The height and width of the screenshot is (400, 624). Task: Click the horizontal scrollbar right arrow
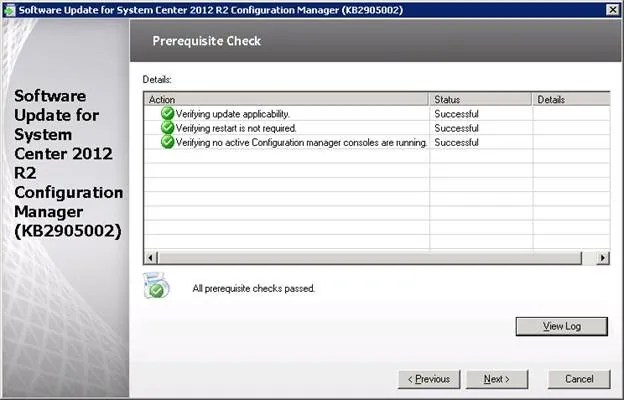tap(603, 258)
